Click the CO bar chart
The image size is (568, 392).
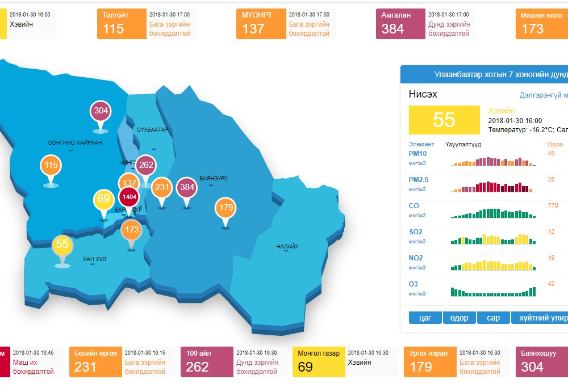pos(494,213)
